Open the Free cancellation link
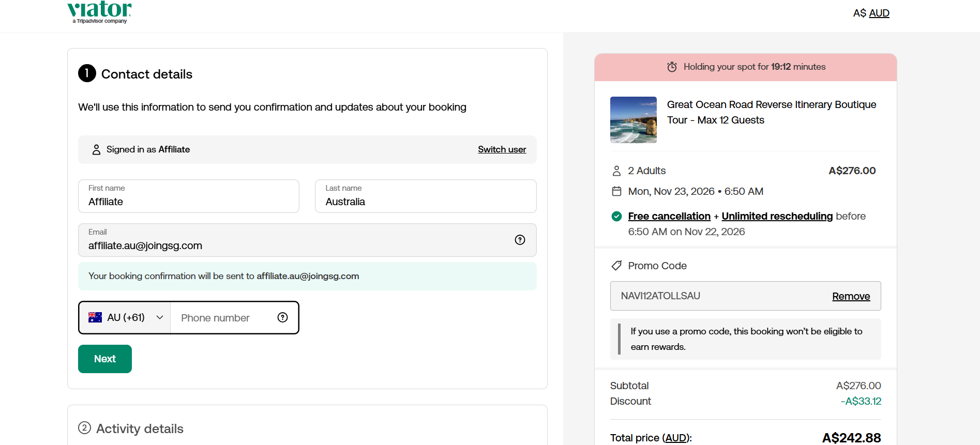The height and width of the screenshot is (445, 980). pyautogui.click(x=669, y=216)
